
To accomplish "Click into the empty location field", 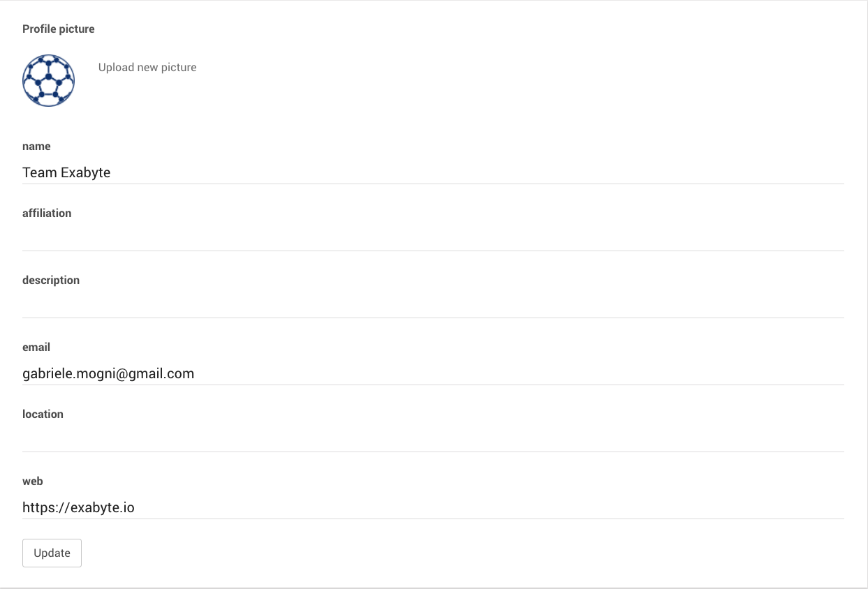I will (x=433, y=440).
